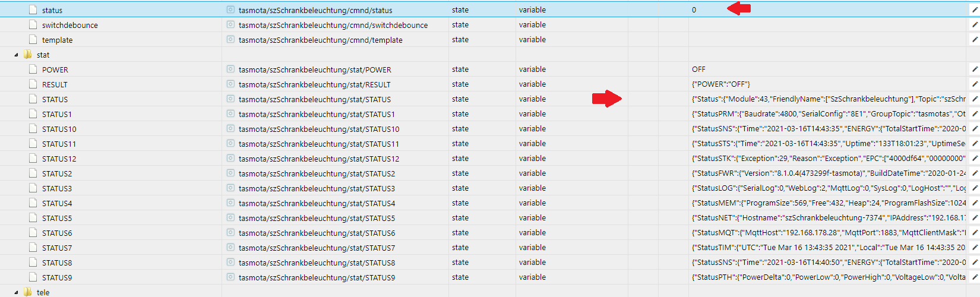The image size is (980, 297).
Task: Select the STATUS object under stat
Action: coord(55,99)
